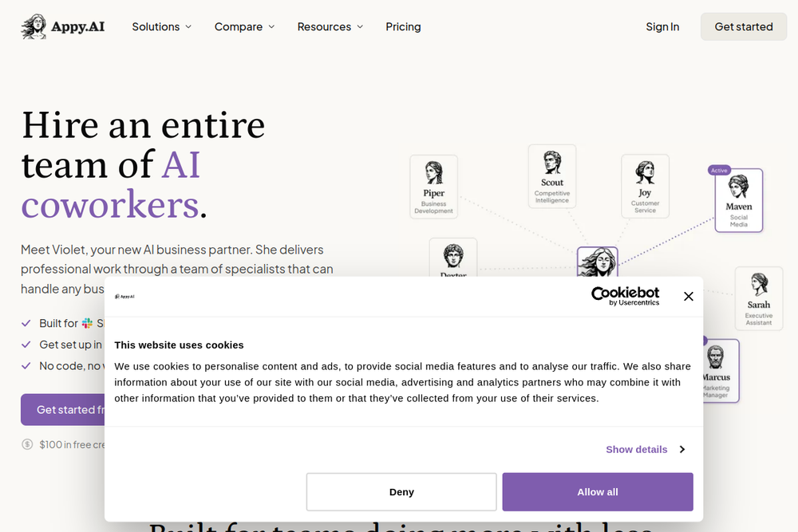Viewport: 798px width, 532px height.
Task: Click the small Appy.AI logo in dialog
Action: tap(124, 296)
